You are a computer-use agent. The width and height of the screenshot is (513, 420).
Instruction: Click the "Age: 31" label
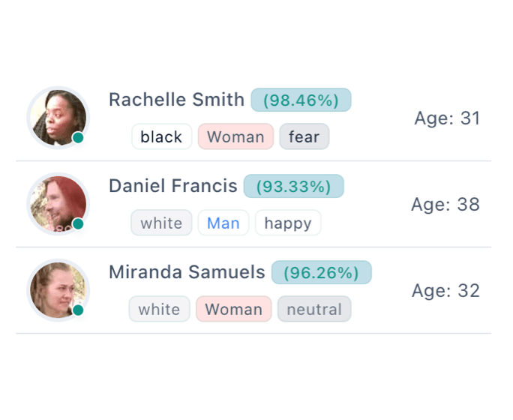[x=447, y=118]
